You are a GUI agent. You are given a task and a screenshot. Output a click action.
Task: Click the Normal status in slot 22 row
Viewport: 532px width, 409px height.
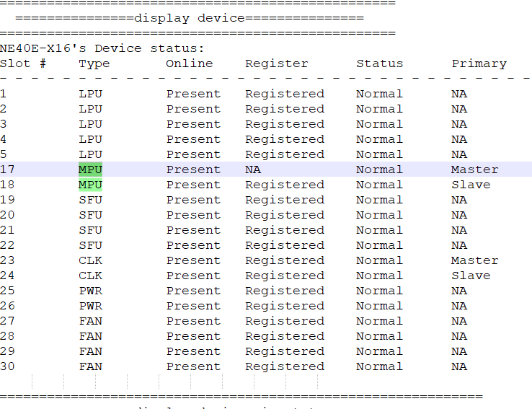379,245
